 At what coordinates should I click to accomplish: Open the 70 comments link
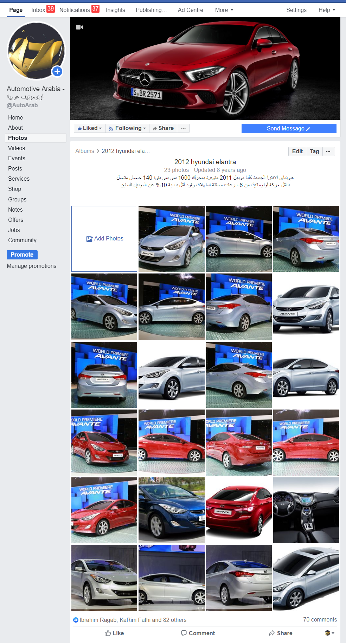pyautogui.click(x=320, y=619)
